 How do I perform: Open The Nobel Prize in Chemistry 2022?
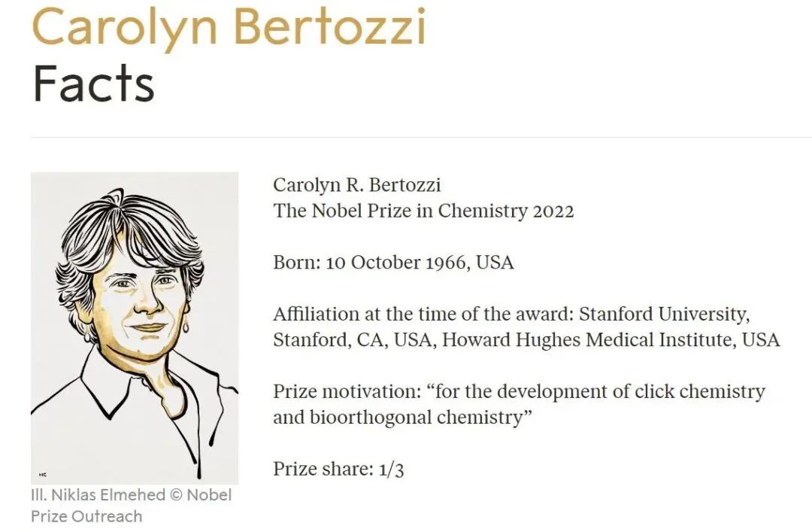(423, 211)
